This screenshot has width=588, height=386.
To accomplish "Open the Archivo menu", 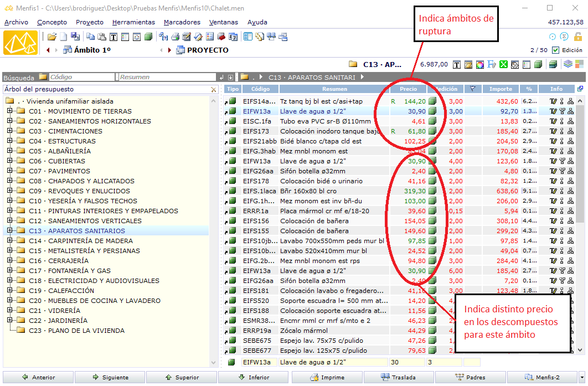I will click(16, 22).
